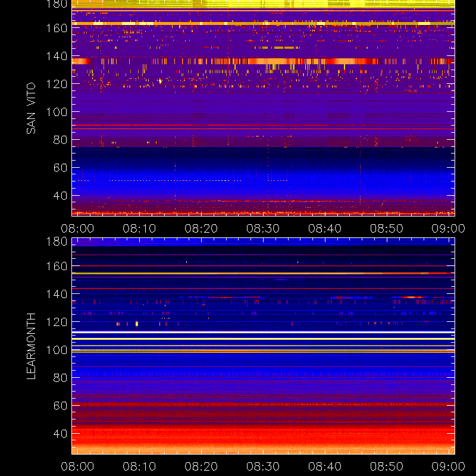Select the 60 tick label on San Vito axis
This screenshot has height=476, width=476.
pyautogui.click(x=60, y=168)
